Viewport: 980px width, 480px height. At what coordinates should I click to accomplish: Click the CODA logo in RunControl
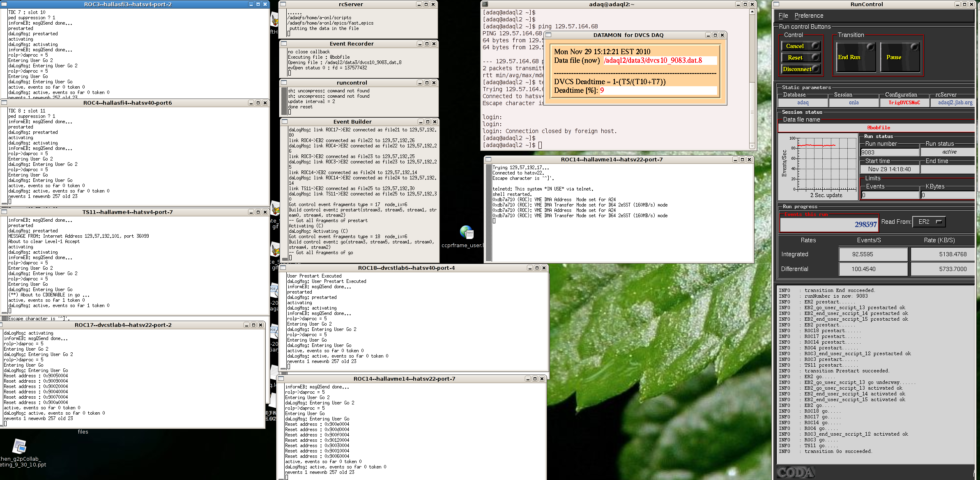pyautogui.click(x=796, y=473)
